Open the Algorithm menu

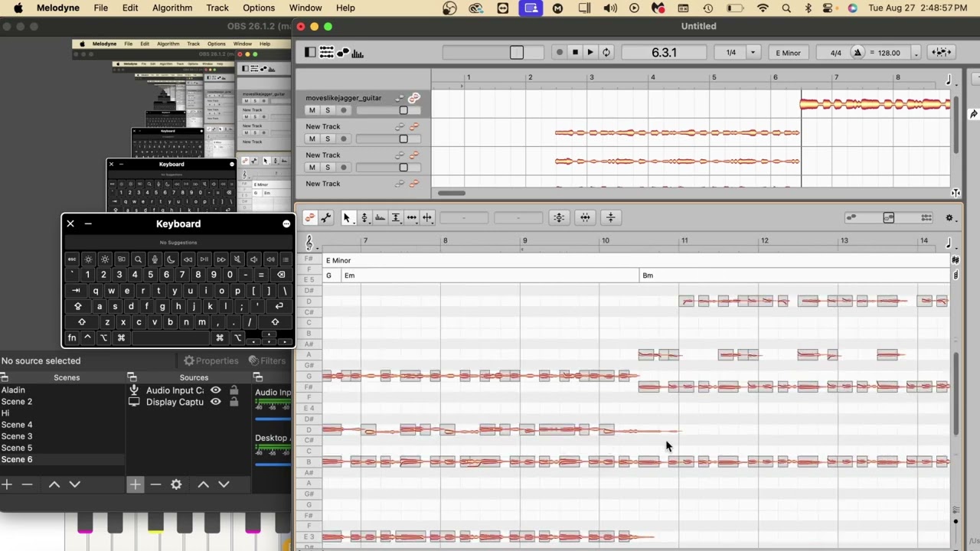[172, 8]
